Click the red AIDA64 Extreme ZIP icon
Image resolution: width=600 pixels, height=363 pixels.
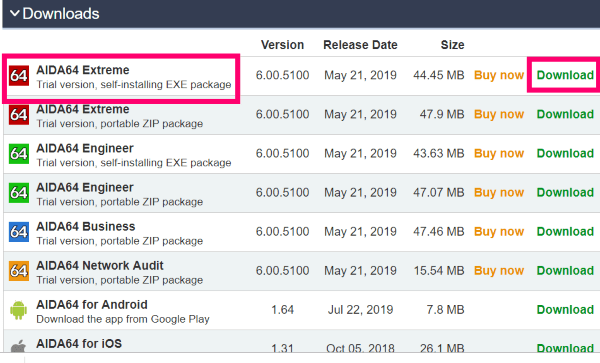(19, 115)
